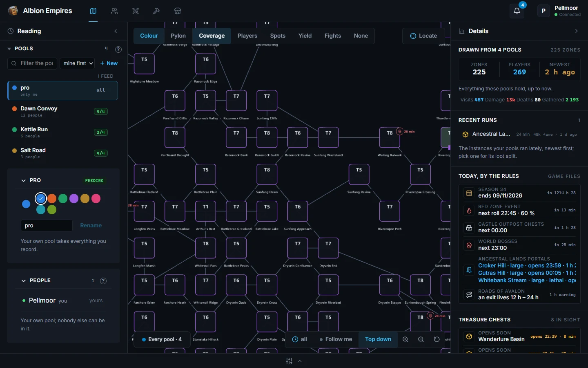Click the Reading clock icon
This screenshot has height=368, width=588.
[11, 31]
